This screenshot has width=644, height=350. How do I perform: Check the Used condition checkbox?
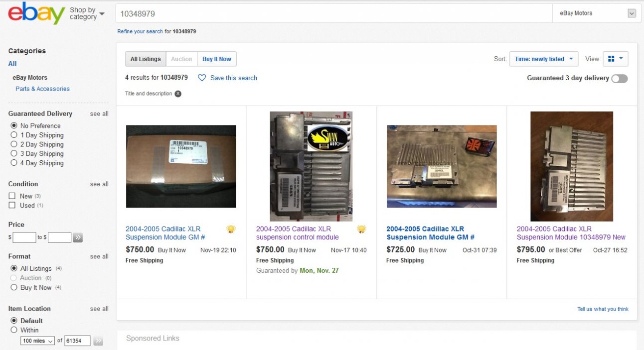coord(12,205)
